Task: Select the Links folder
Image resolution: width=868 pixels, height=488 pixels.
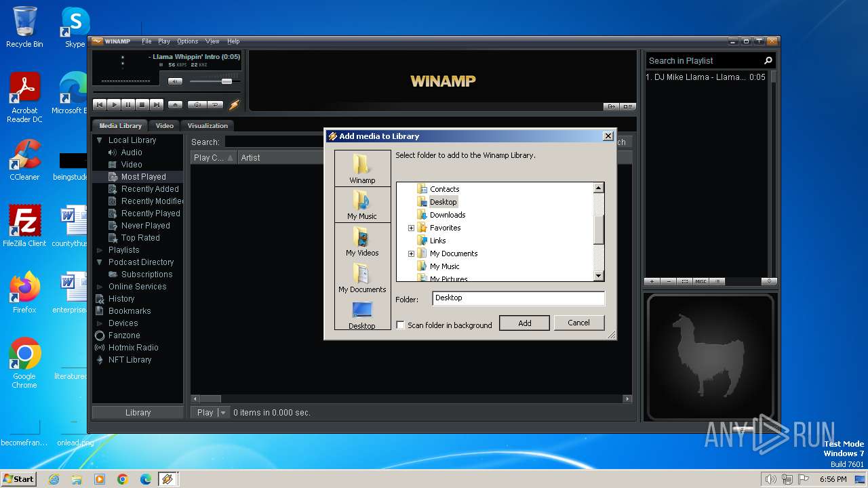Action: 437,241
